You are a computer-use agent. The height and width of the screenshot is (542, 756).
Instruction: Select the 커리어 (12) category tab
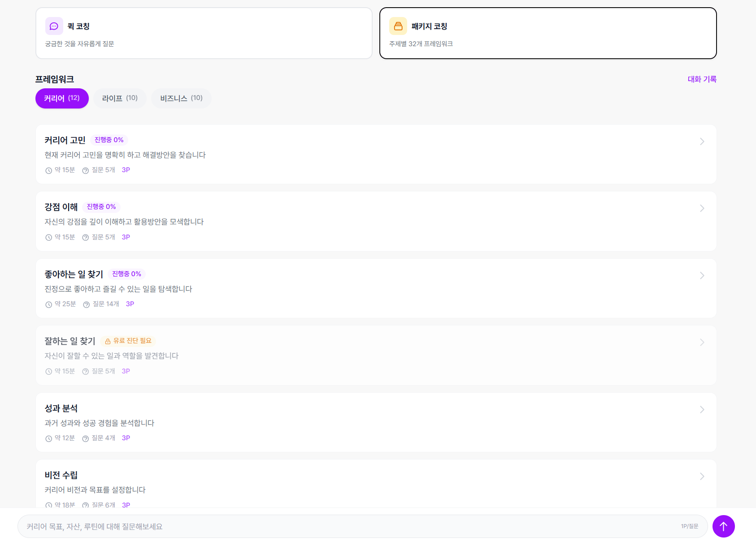[62, 98]
